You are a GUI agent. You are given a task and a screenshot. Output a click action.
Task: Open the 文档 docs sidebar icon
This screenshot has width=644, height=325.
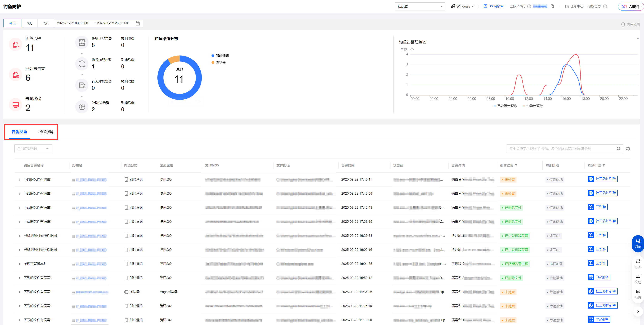638,278
